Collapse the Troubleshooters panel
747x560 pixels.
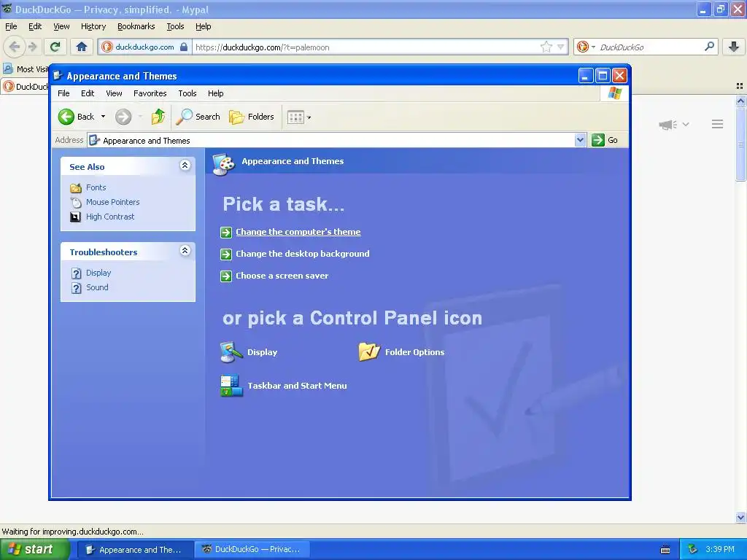[x=185, y=251]
